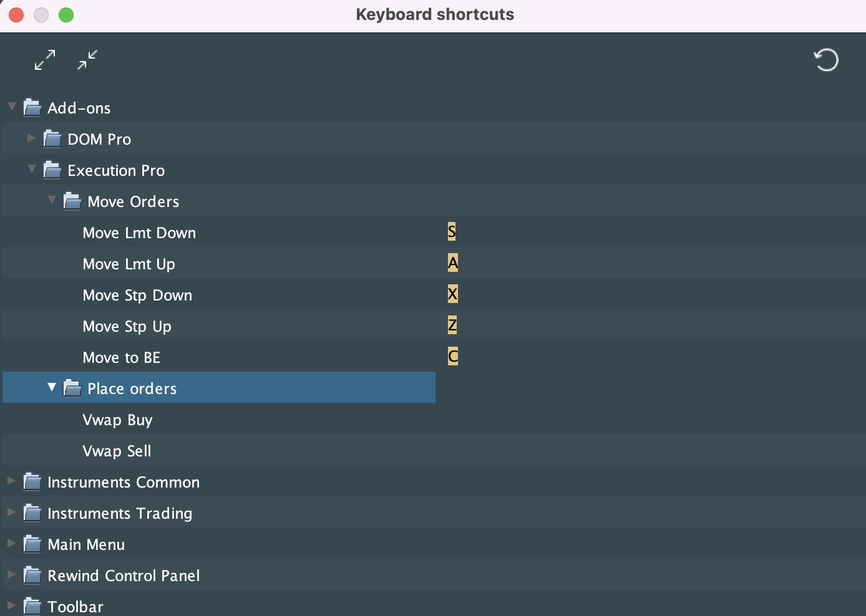Click the Add-ons folder icon
Image resolution: width=866 pixels, height=616 pixels.
(x=32, y=108)
